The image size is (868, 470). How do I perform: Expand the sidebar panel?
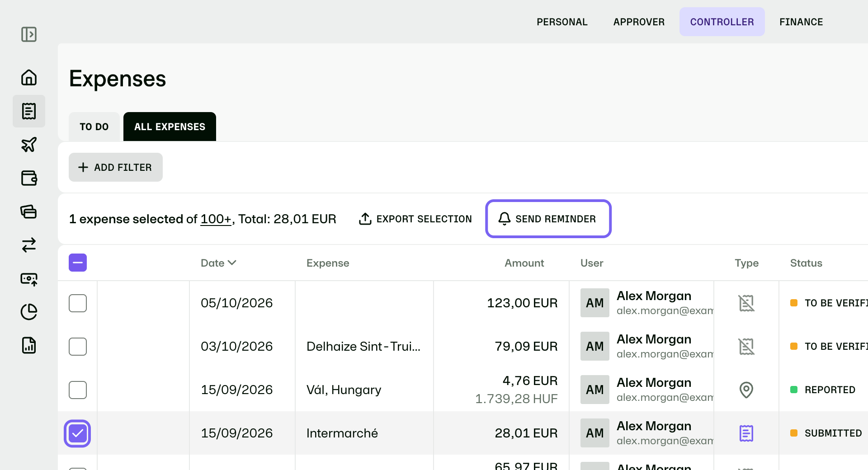[x=29, y=34]
